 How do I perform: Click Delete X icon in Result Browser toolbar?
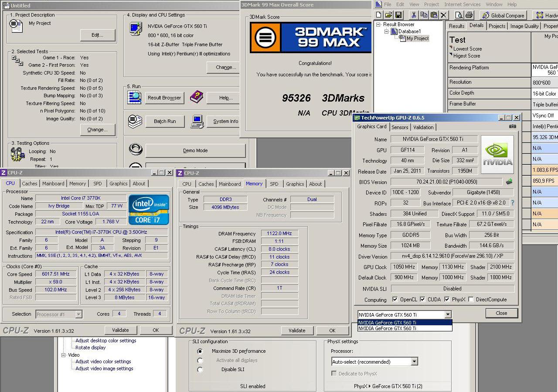tap(444, 15)
